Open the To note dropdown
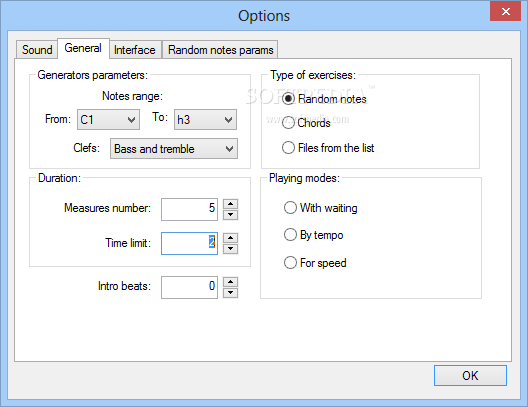 [205, 120]
